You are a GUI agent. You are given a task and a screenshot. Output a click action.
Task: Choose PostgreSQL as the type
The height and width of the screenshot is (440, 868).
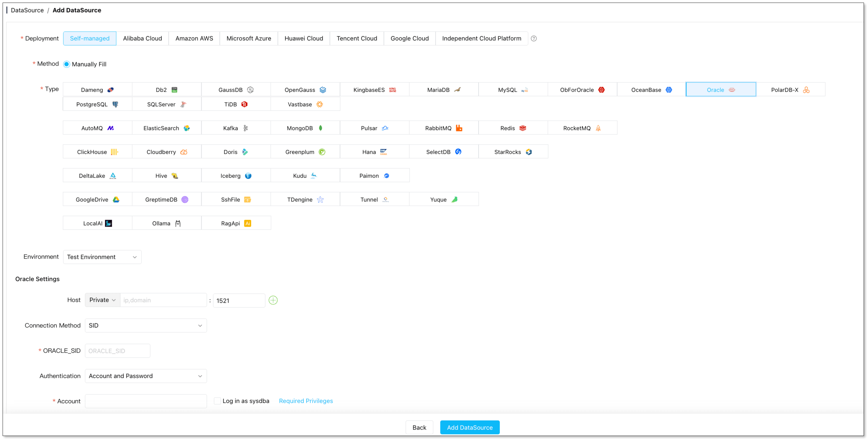pos(97,104)
